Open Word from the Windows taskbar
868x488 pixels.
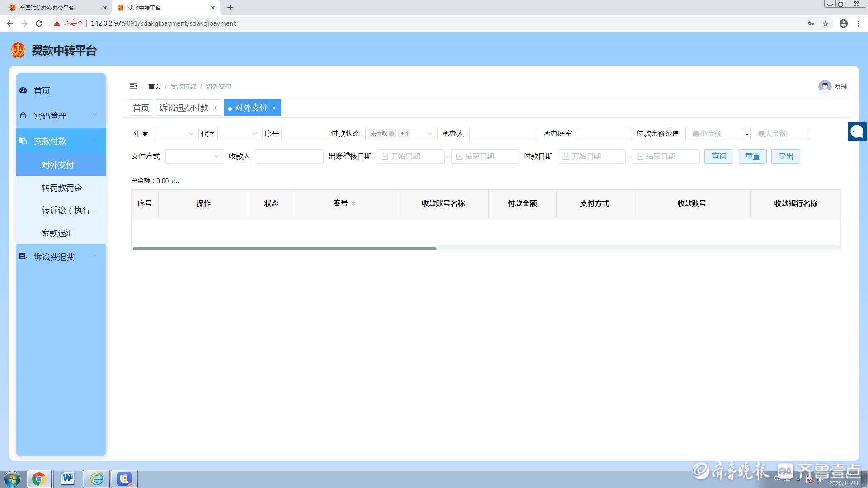tap(68, 479)
